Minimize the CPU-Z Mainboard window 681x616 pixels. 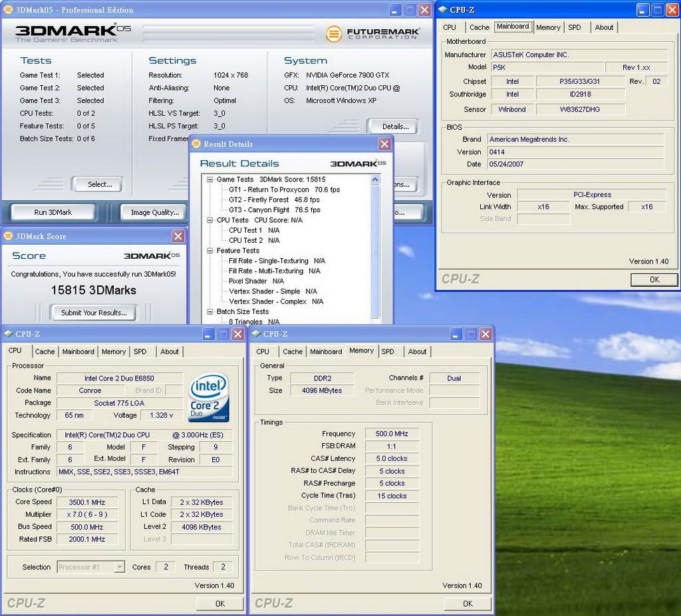point(642,9)
